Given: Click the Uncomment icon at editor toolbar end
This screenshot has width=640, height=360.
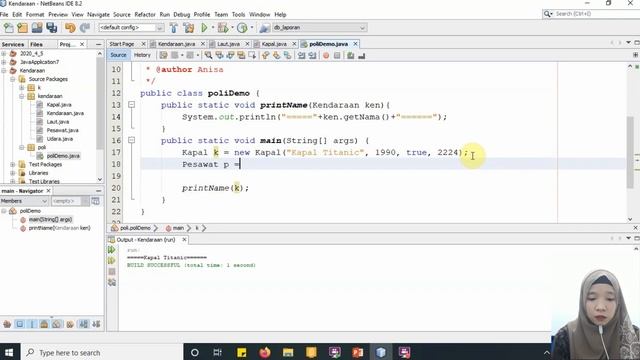Looking at the screenshot, I should pos(362,56).
